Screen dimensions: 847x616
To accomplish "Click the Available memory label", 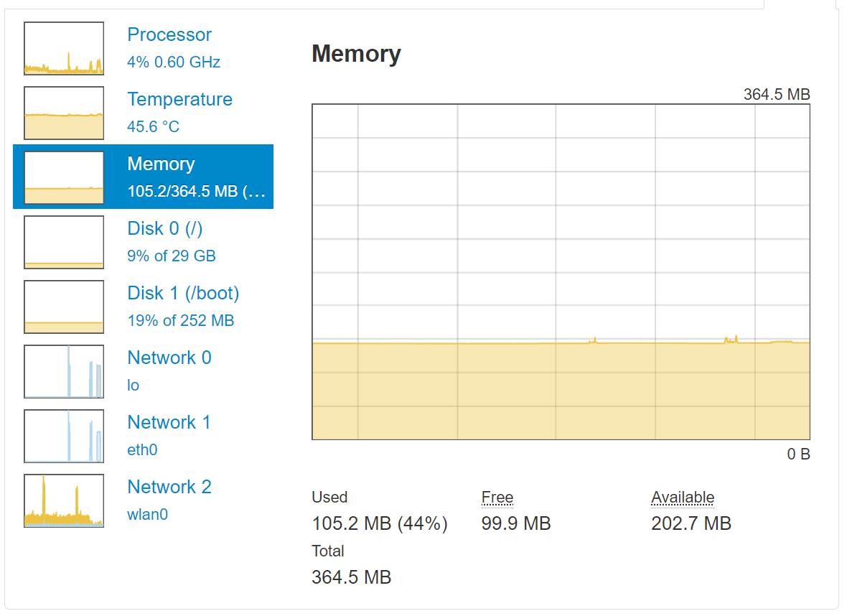I will (683, 498).
